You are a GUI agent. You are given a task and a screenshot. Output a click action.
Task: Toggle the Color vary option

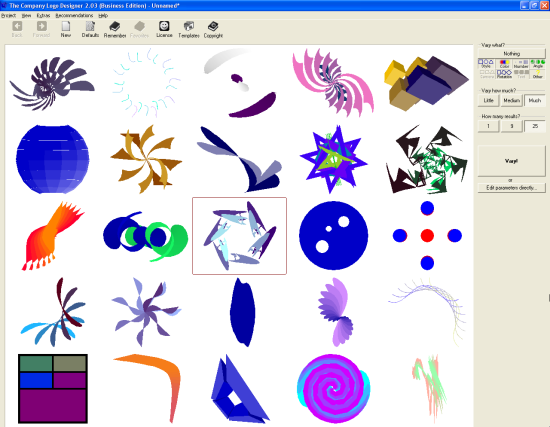[504, 64]
